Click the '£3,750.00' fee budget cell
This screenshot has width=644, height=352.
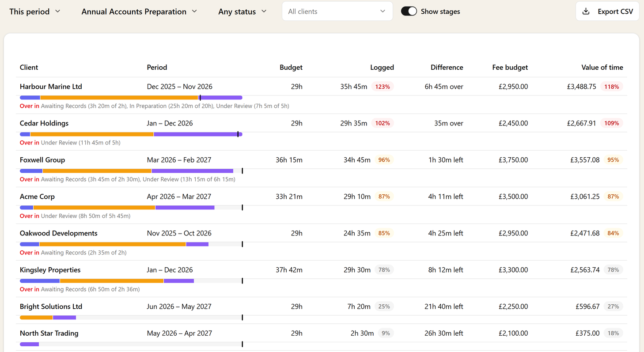tap(513, 160)
